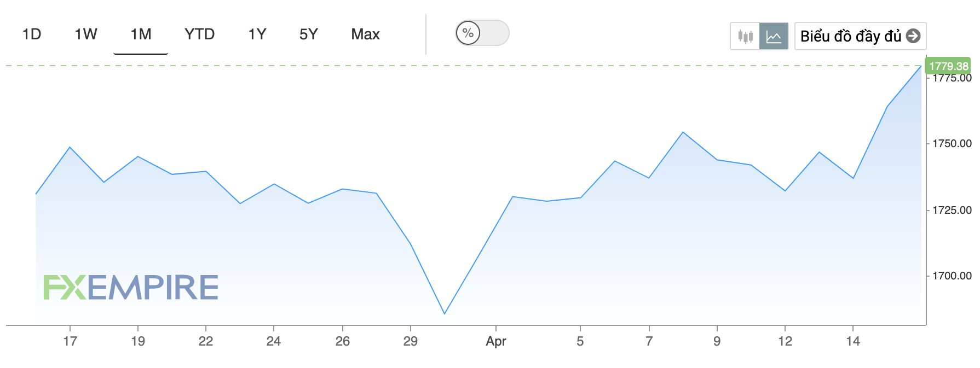Screen dimensions: 980x368
Task: Click the 17 date axis marker
Action: (x=70, y=341)
